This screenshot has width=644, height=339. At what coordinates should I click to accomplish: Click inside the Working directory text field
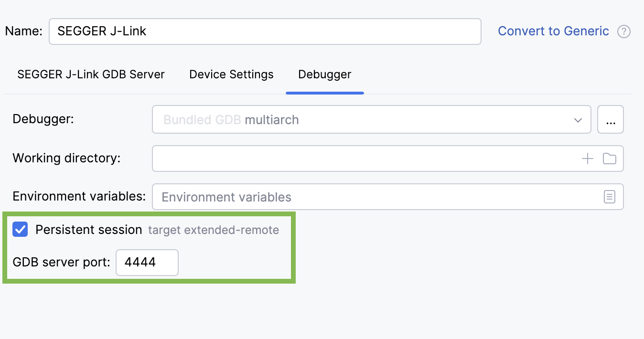tap(363, 159)
